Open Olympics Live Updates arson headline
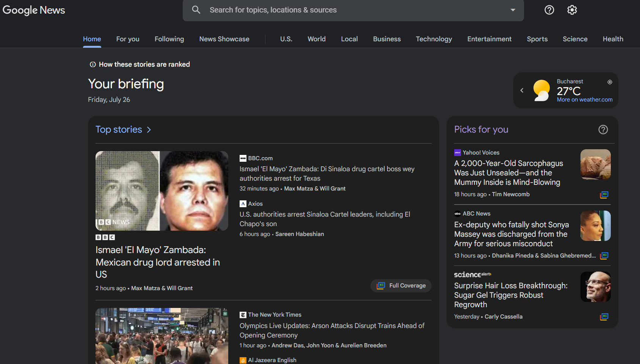Image resolution: width=640 pixels, height=364 pixels. coord(332,330)
